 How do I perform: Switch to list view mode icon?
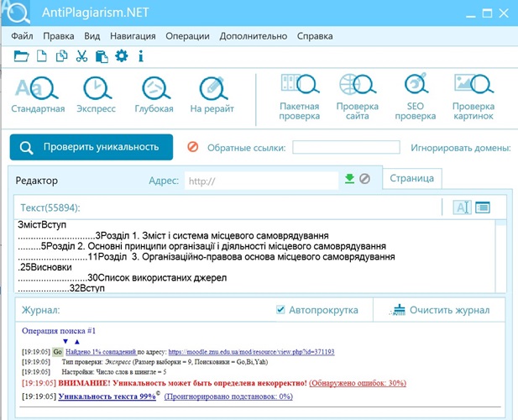(x=483, y=207)
